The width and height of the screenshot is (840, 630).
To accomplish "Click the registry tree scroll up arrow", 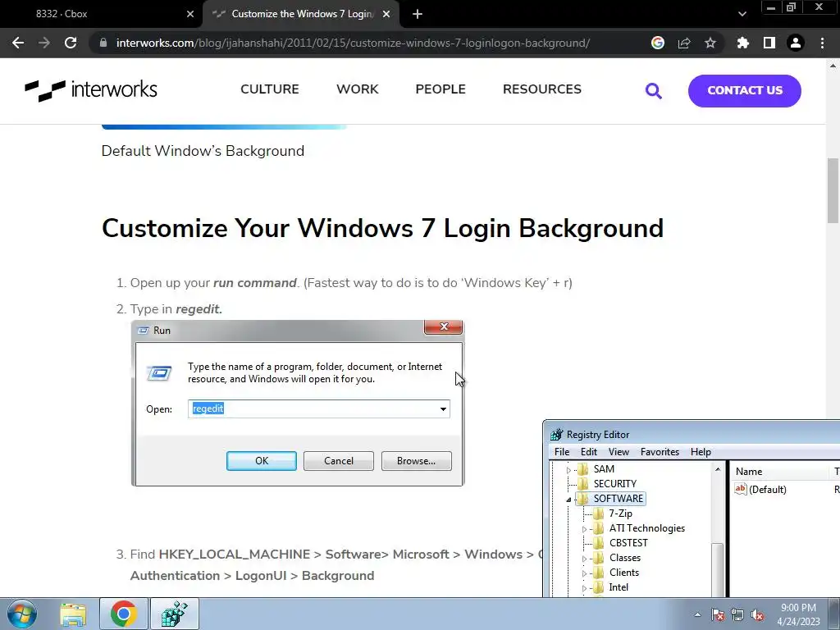I will click(718, 469).
